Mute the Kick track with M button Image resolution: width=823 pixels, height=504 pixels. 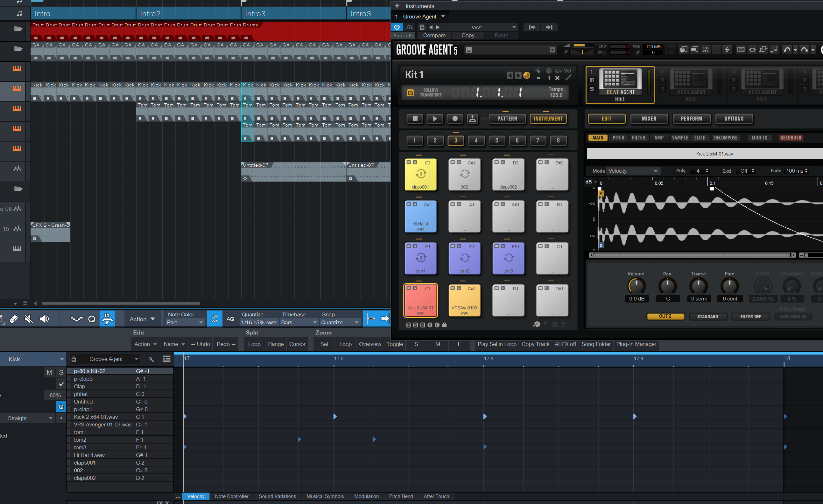tap(49, 372)
